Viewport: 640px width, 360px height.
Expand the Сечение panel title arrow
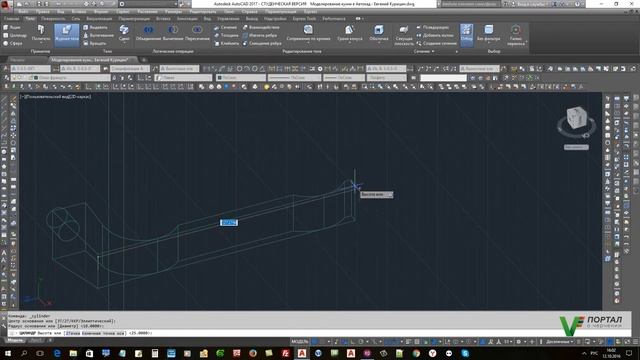pyautogui.click(x=433, y=51)
